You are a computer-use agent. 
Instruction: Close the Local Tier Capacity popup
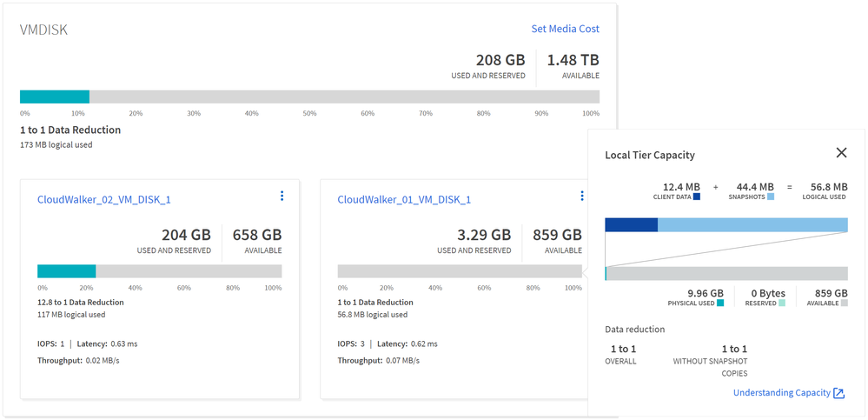click(x=840, y=153)
